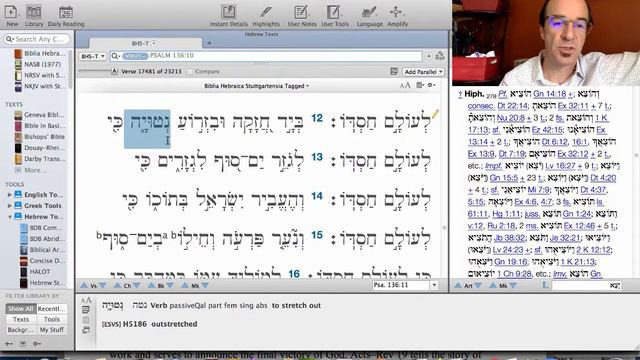This screenshot has height=360, width=640.
Task: Open a New workspace item
Action: pos(11,16)
